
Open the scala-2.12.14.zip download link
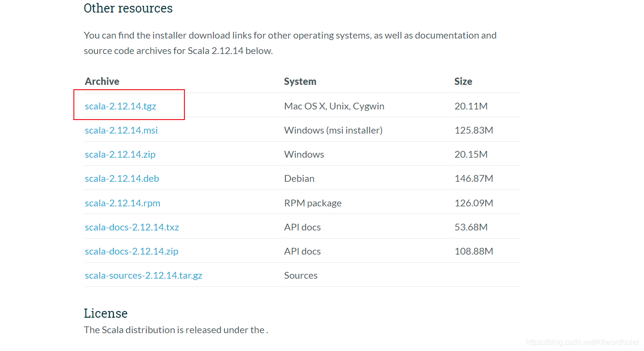[x=120, y=154]
